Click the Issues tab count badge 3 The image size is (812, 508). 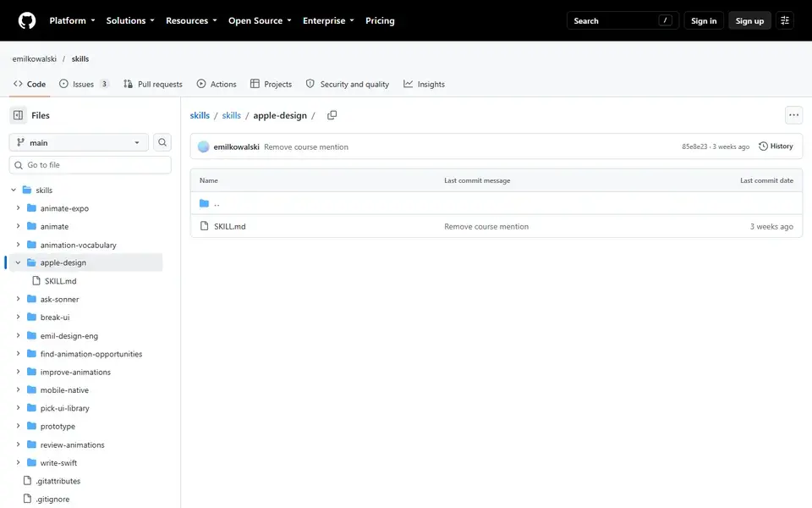click(x=104, y=84)
